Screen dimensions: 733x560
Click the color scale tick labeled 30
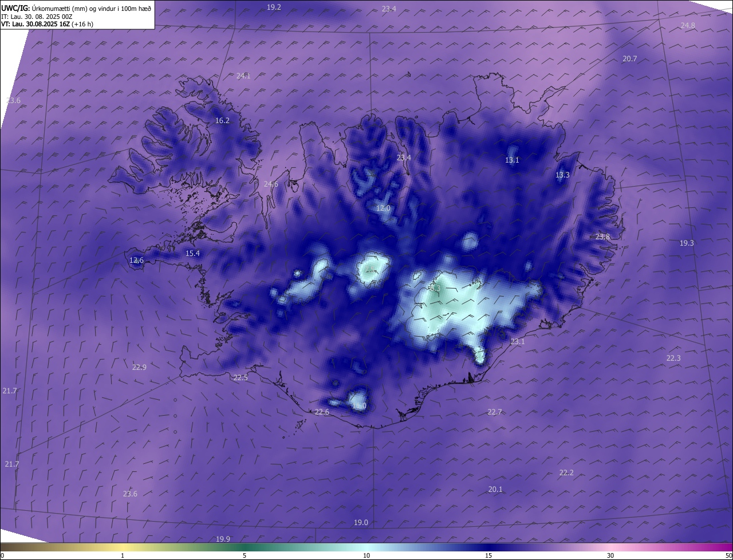tap(610, 555)
